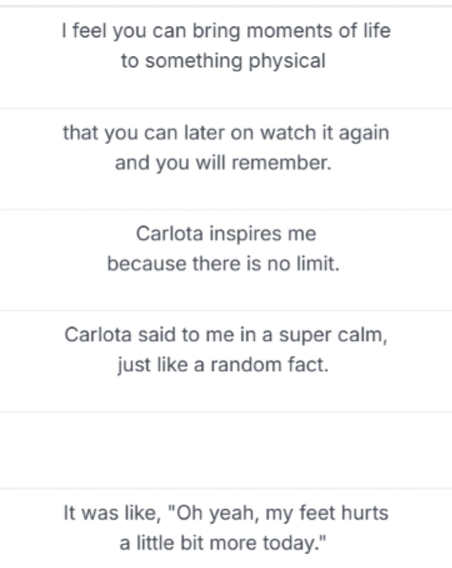This screenshot has height=568, width=452.
Task: Click the word "Carlota" before "said to me"
Action: tap(98, 335)
